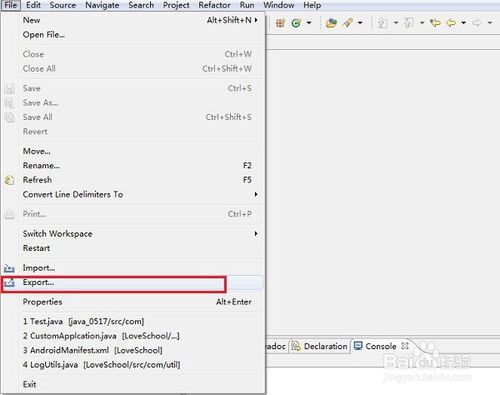
Task: Open the Help menu
Action: pos(312,5)
